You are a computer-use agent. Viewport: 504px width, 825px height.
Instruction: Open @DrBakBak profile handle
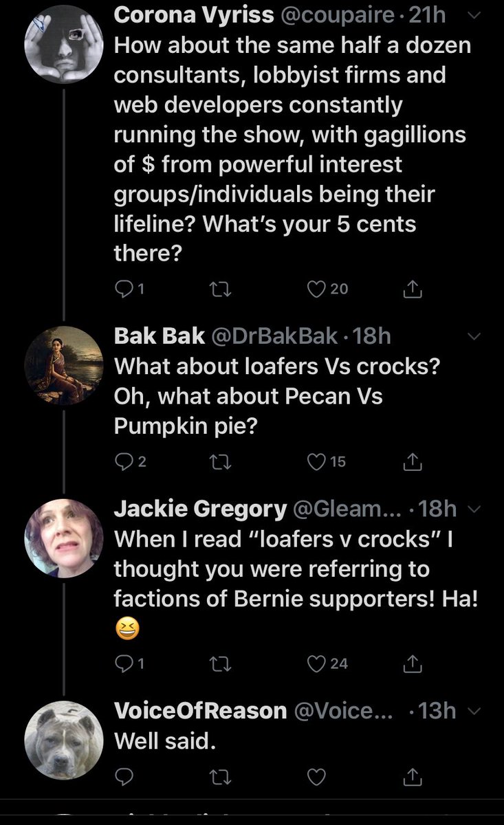pyautogui.click(x=273, y=336)
